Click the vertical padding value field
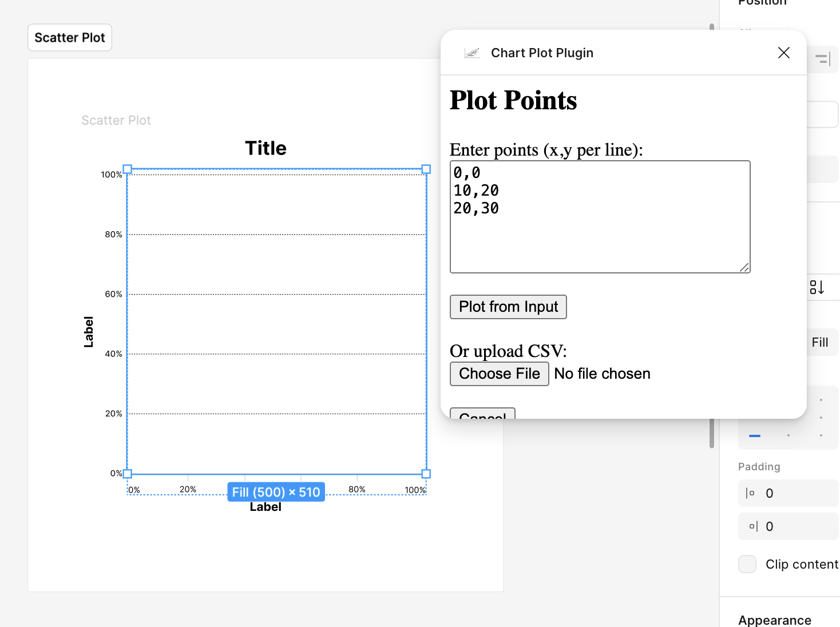Viewport: 840px width, 627px height. click(x=798, y=526)
